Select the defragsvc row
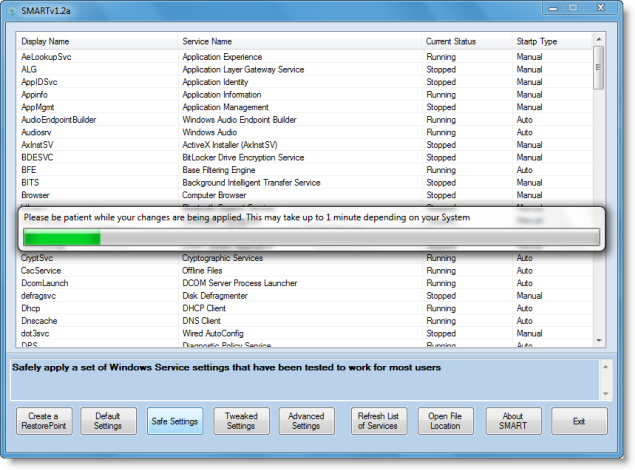The image size is (635, 470). [304, 296]
